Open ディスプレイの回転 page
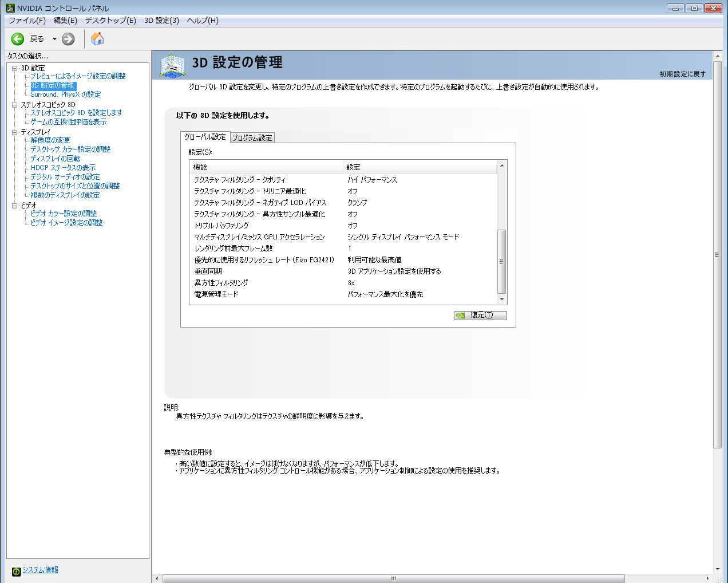Screen dimensions: 728x583 [x=56, y=159]
